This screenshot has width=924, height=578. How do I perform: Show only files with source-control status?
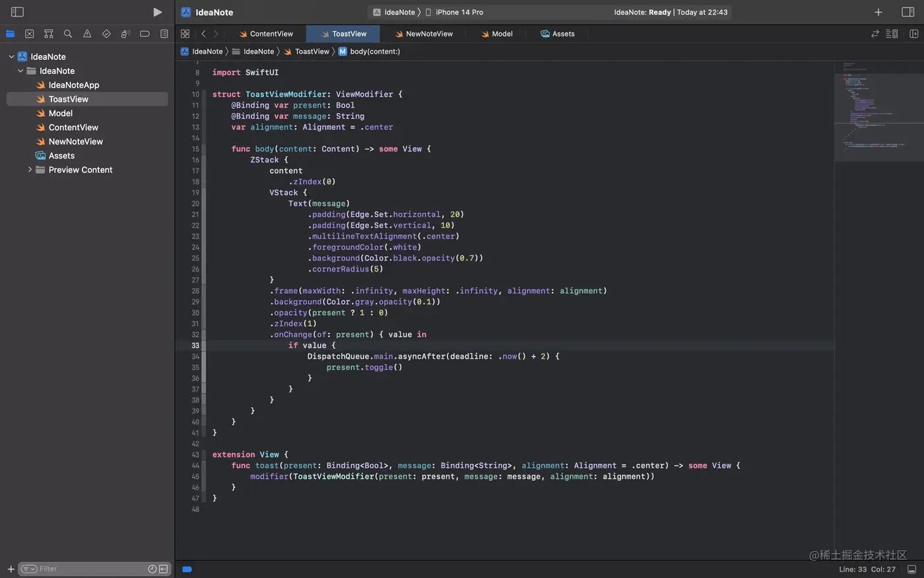pyautogui.click(x=163, y=569)
